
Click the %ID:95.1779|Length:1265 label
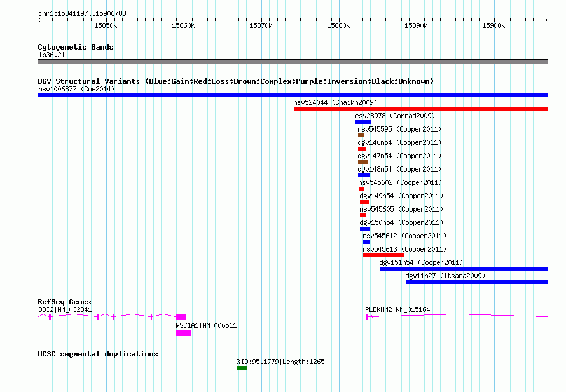(x=281, y=362)
